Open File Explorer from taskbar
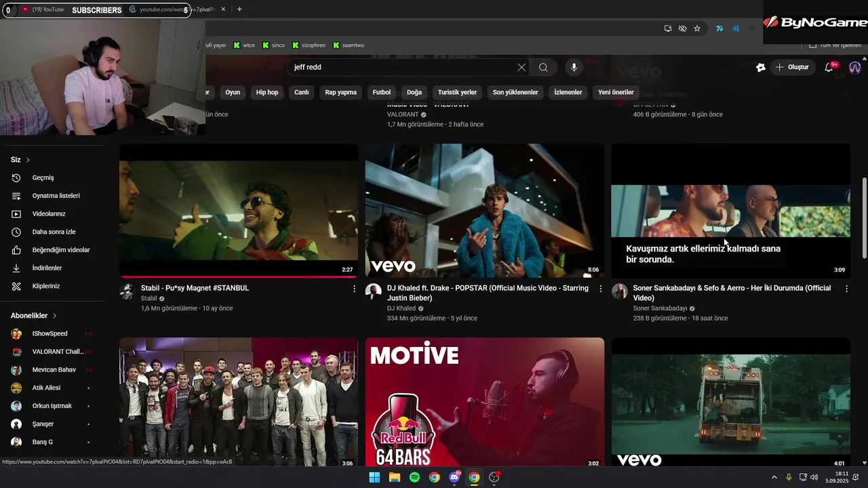Screen dimensions: 868x488 point(394,477)
